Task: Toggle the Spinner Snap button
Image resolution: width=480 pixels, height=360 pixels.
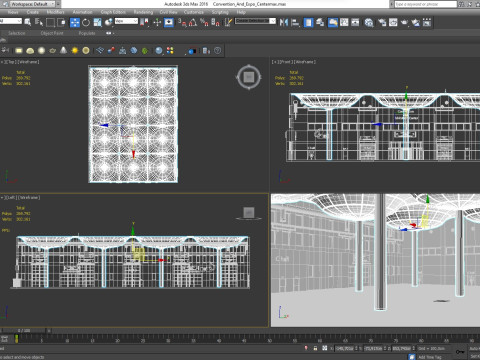Action: point(215,22)
